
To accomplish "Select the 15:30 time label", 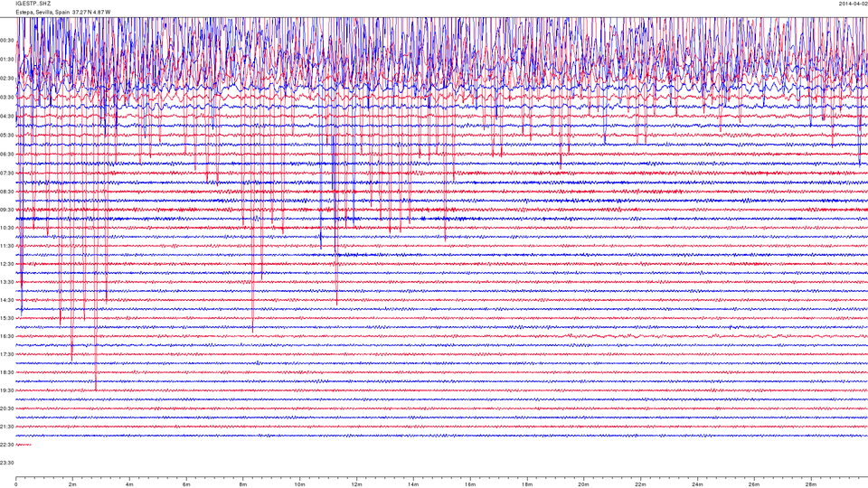I will pyautogui.click(x=7, y=318).
